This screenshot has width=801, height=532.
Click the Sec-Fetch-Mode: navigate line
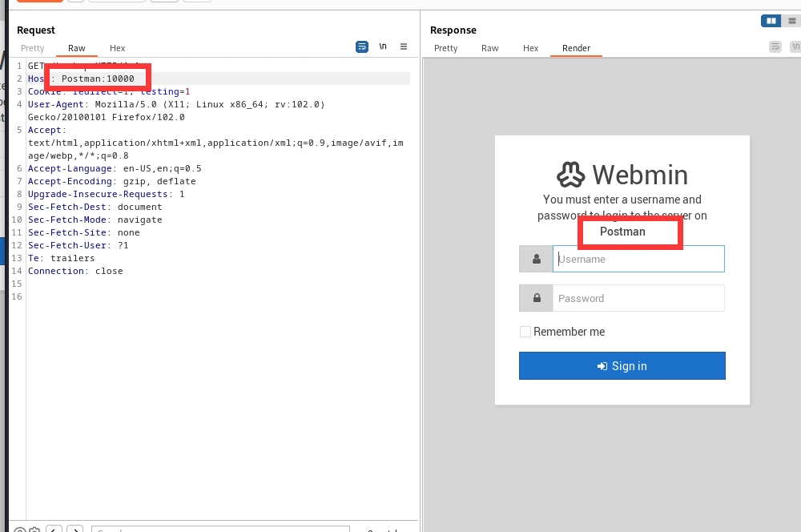coord(95,220)
